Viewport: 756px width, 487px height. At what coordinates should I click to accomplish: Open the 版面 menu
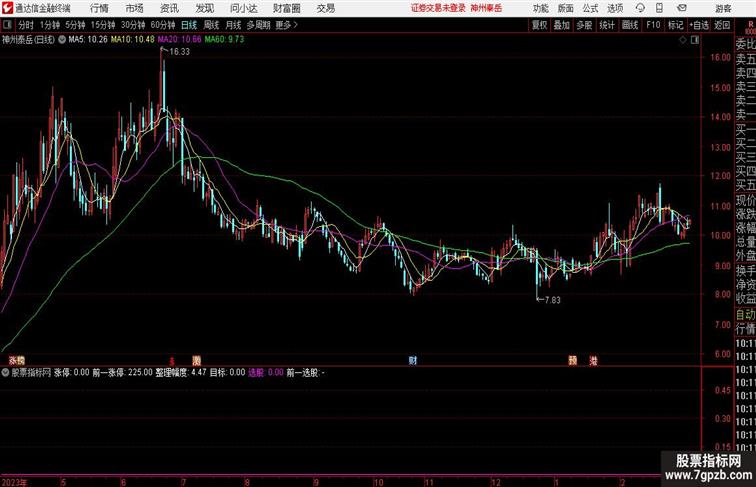point(566,8)
